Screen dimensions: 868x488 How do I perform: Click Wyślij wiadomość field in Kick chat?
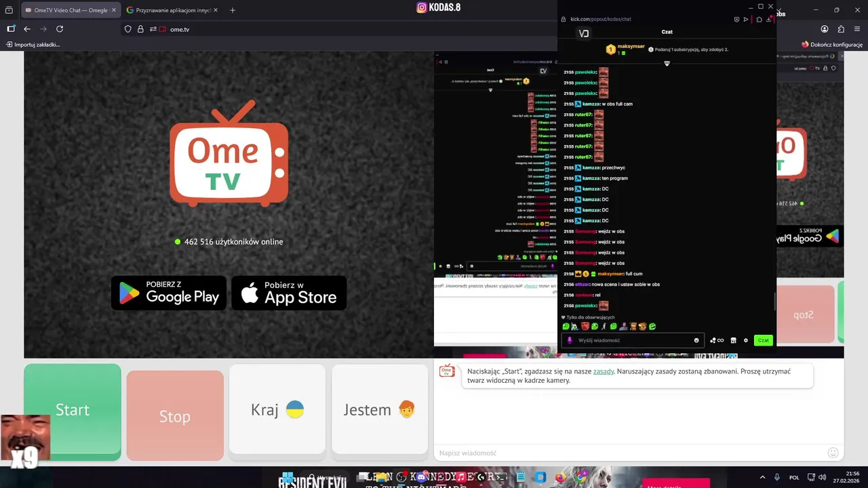(x=632, y=340)
